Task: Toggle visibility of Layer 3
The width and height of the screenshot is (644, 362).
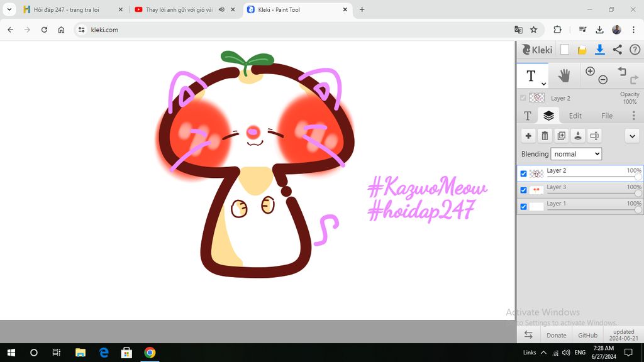Action: pos(523,190)
